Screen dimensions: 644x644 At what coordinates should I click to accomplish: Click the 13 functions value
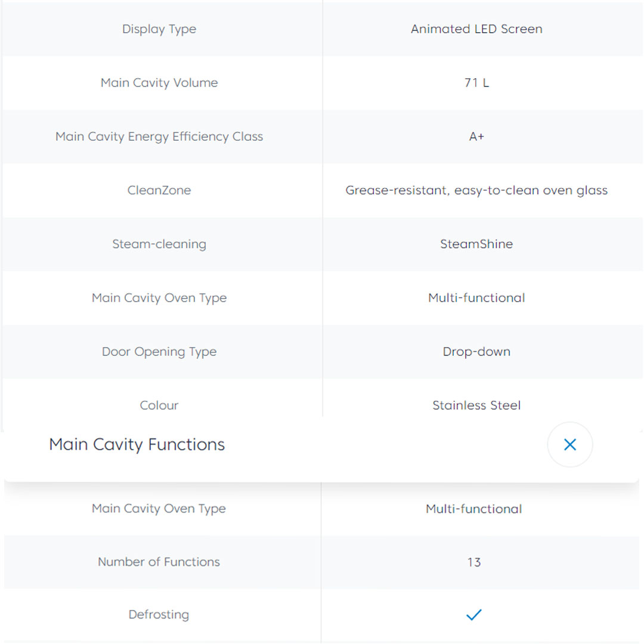(473, 562)
